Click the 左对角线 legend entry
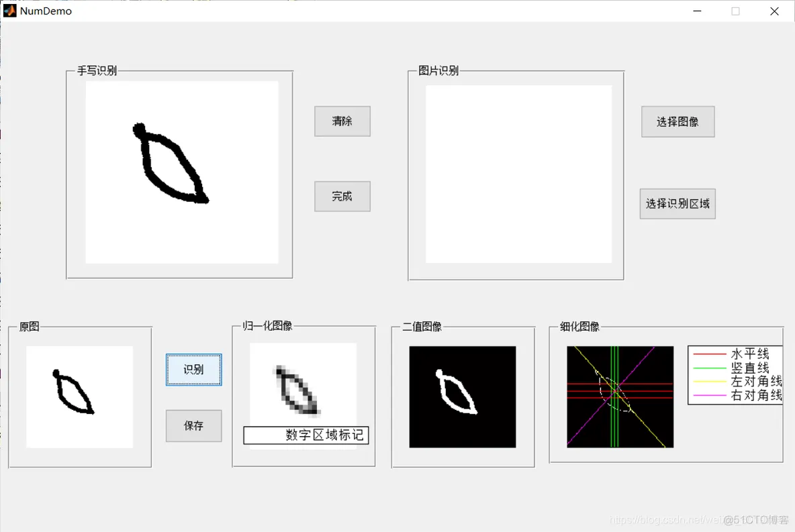 tap(737, 381)
